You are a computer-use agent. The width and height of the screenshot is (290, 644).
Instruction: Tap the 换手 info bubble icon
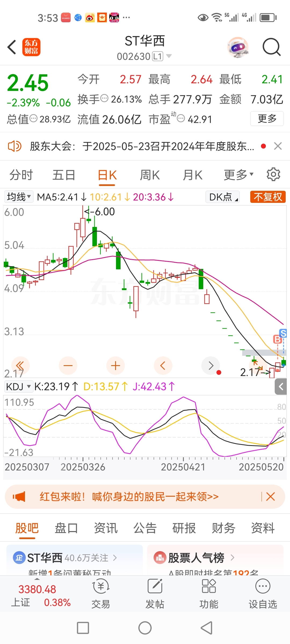click(104, 98)
